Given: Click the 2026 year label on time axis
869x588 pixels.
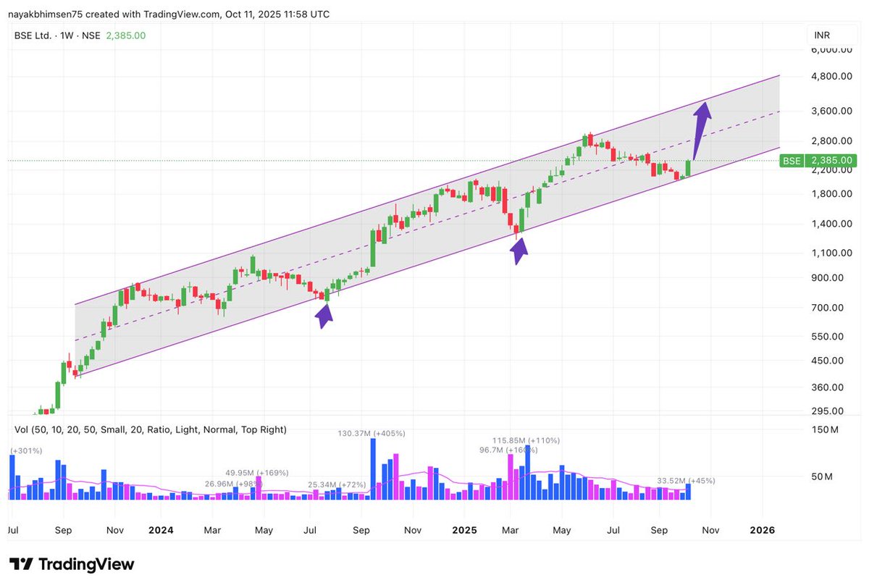Looking at the screenshot, I should [763, 529].
